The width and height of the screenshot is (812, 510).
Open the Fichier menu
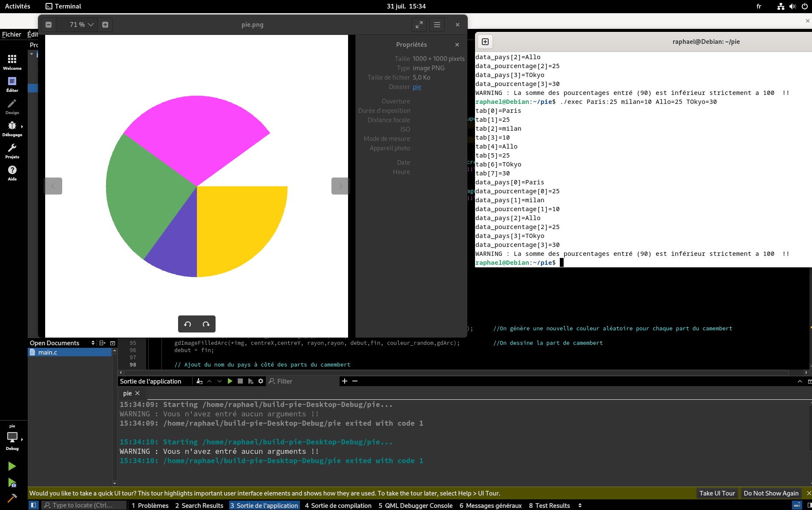12,34
